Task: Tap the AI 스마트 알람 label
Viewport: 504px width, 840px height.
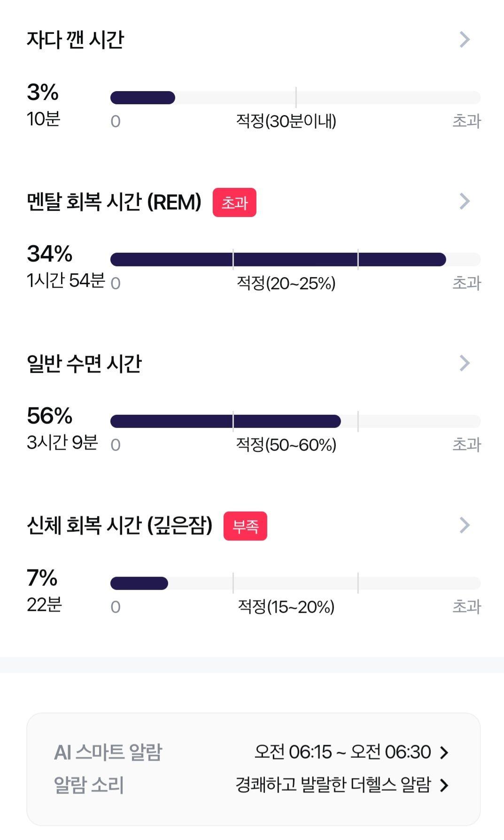Action: (x=108, y=752)
